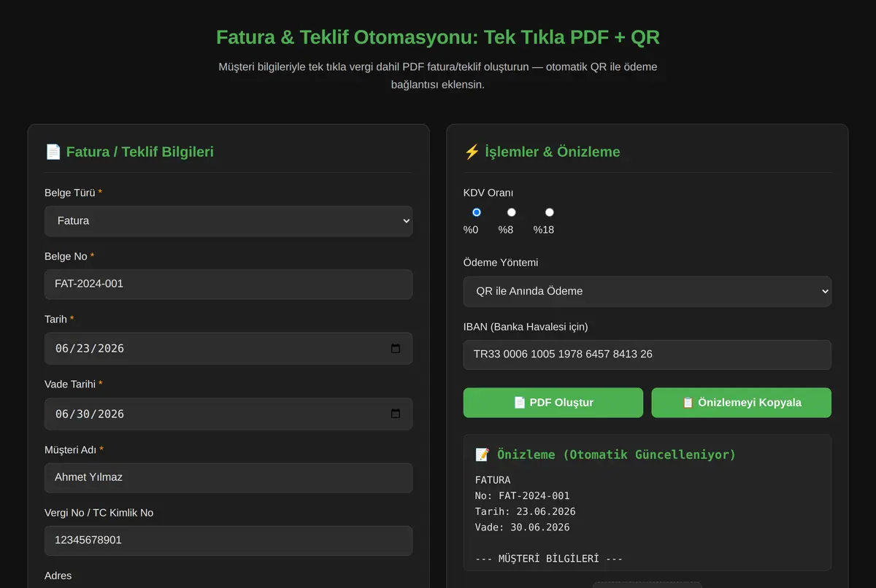
Task: Click the Fatura / Teklif Bilgileri heading
Action: pyautogui.click(x=129, y=152)
